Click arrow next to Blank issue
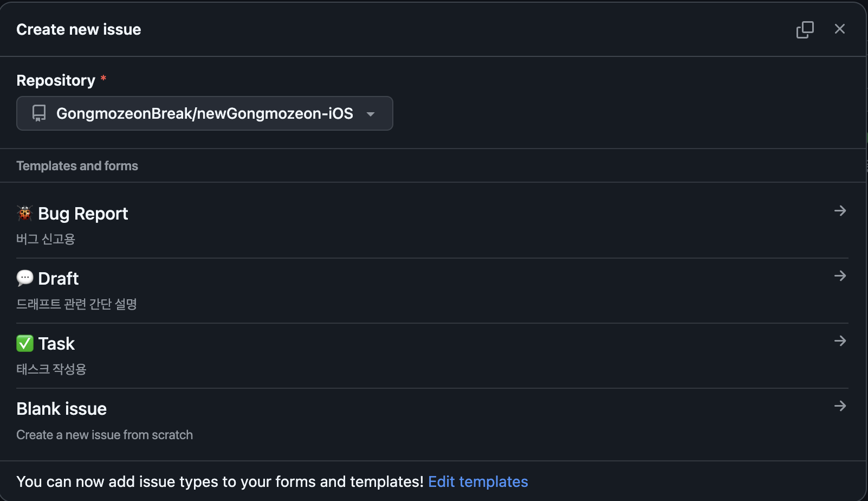This screenshot has height=501, width=868. pyautogui.click(x=840, y=406)
